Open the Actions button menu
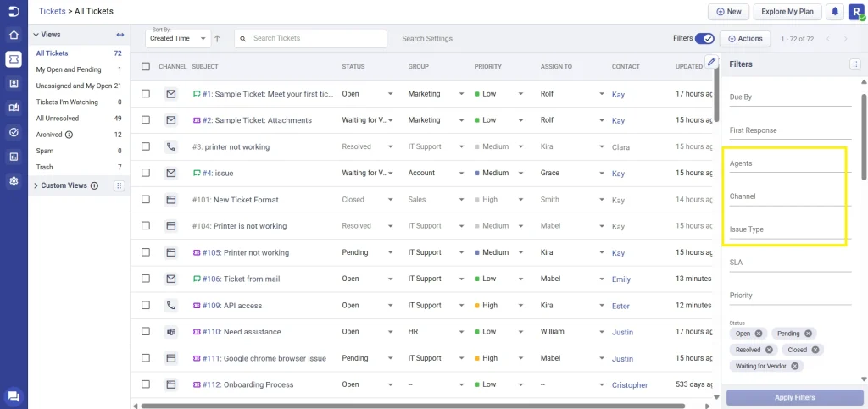Image resolution: width=868 pixels, height=409 pixels. click(x=745, y=39)
